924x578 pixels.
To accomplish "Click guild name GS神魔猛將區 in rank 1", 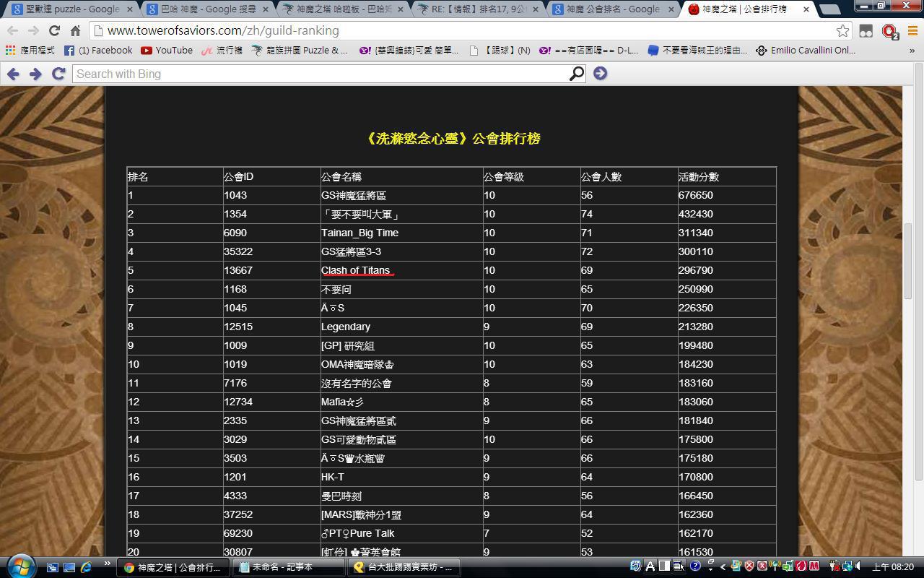I will (x=354, y=196).
